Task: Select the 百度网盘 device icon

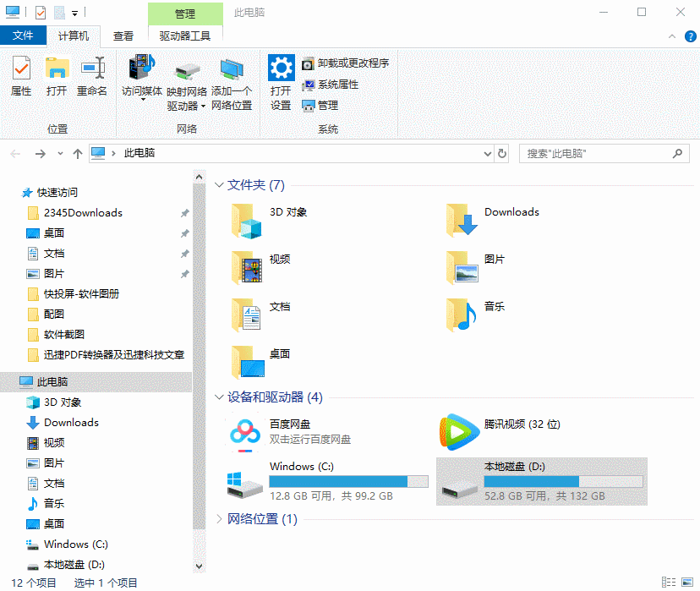Action: [245, 435]
